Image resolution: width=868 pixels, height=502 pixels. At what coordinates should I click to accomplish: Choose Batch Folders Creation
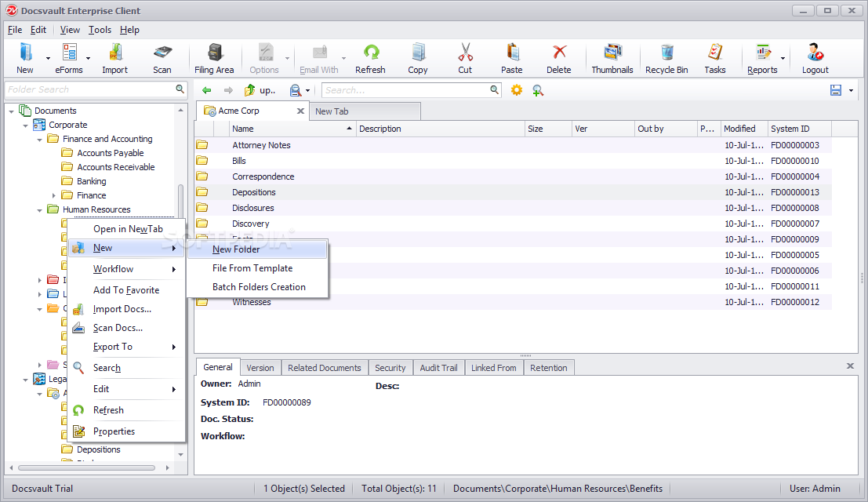coord(257,287)
